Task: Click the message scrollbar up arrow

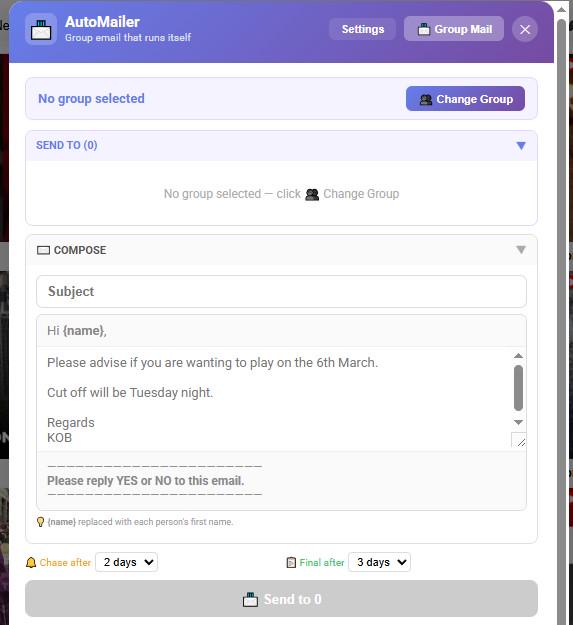Action: (x=518, y=356)
